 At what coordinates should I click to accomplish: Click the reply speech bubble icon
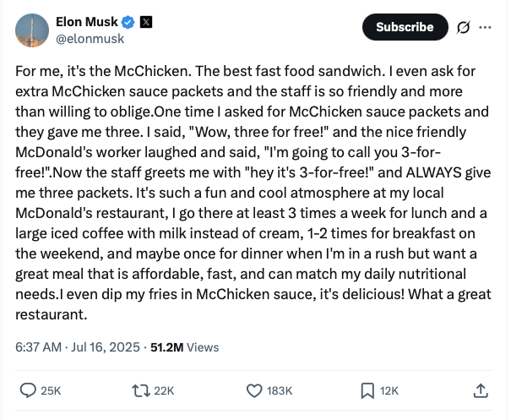point(28,390)
